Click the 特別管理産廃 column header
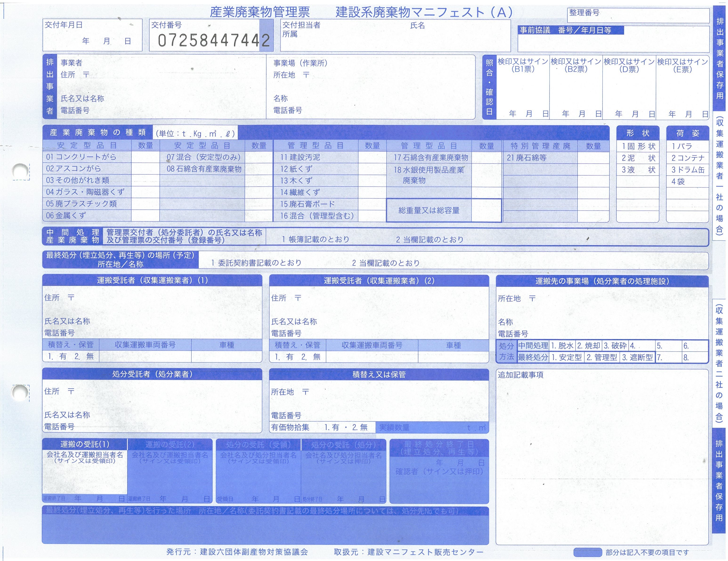 coord(540,146)
